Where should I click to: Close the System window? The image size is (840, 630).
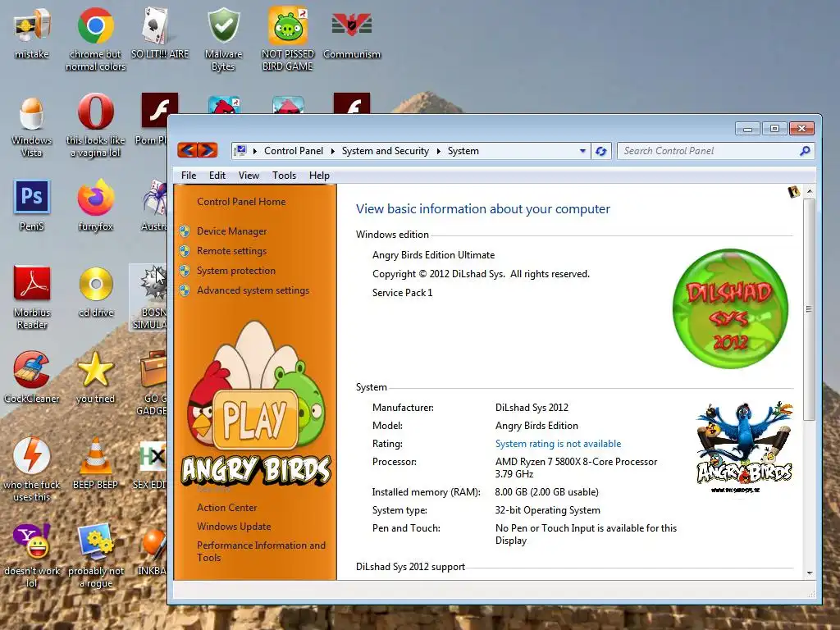[x=801, y=129]
